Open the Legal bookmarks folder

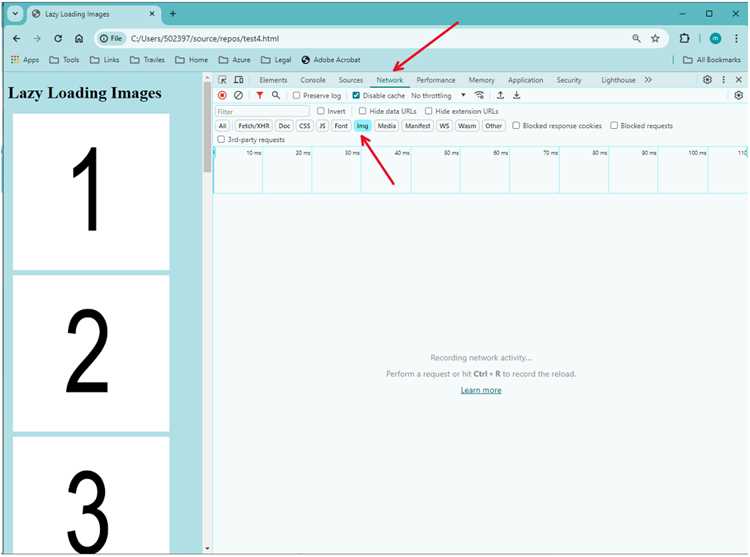(276, 60)
